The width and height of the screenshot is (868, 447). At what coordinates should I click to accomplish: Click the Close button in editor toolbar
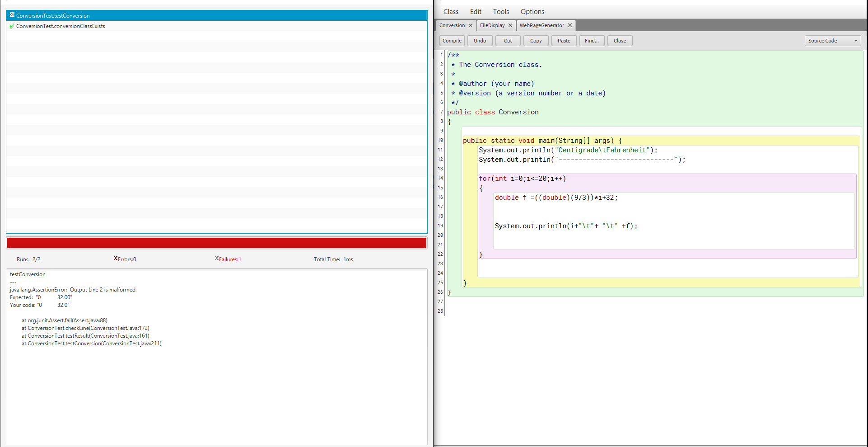click(620, 41)
